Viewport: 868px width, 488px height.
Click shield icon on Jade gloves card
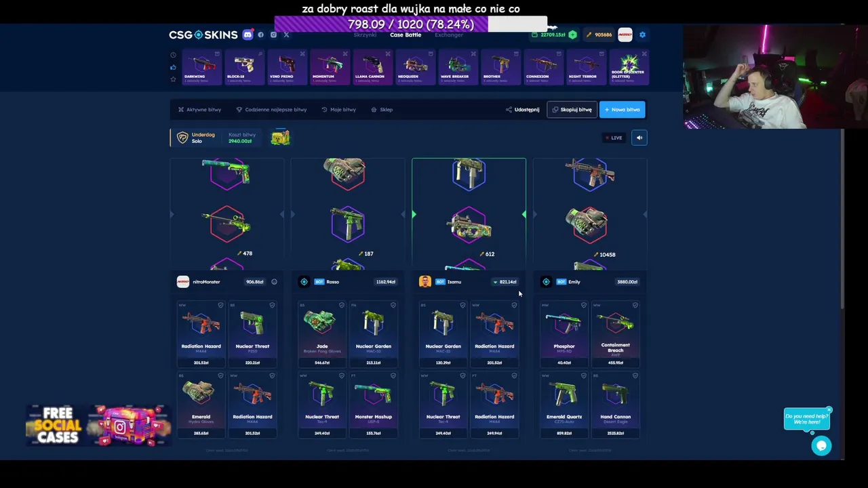click(x=341, y=305)
